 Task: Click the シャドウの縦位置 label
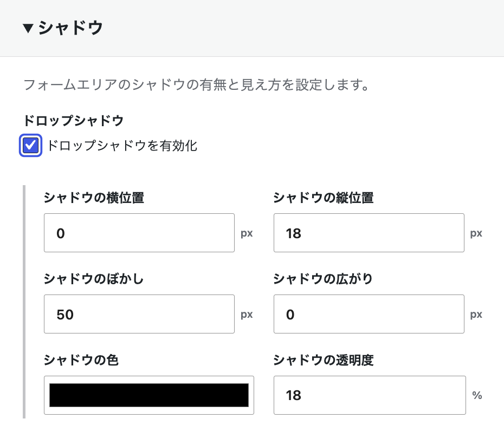324,198
